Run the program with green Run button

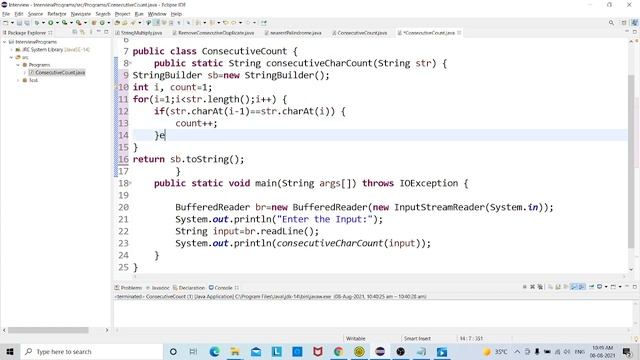(x=51, y=23)
